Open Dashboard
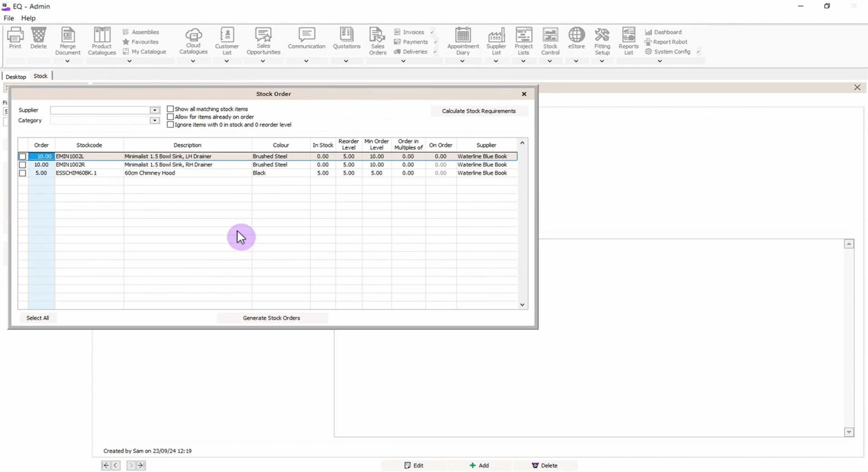This screenshot has width=868, height=472. 663,32
